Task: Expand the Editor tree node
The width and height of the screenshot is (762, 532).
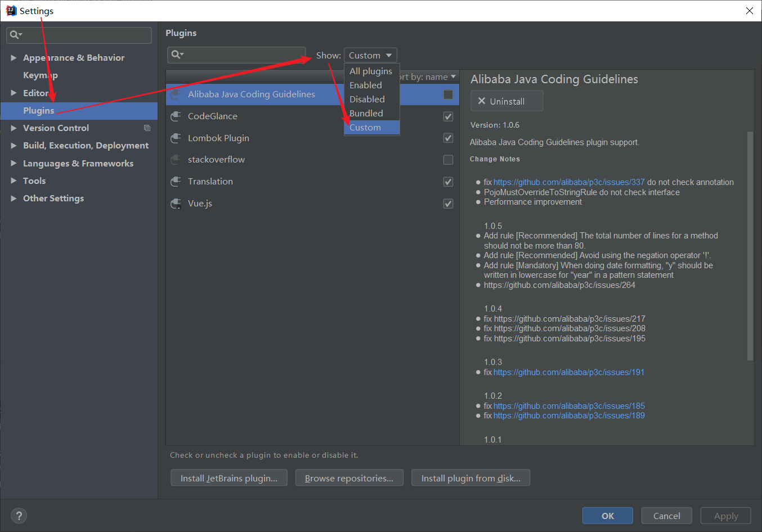Action: click(x=14, y=93)
